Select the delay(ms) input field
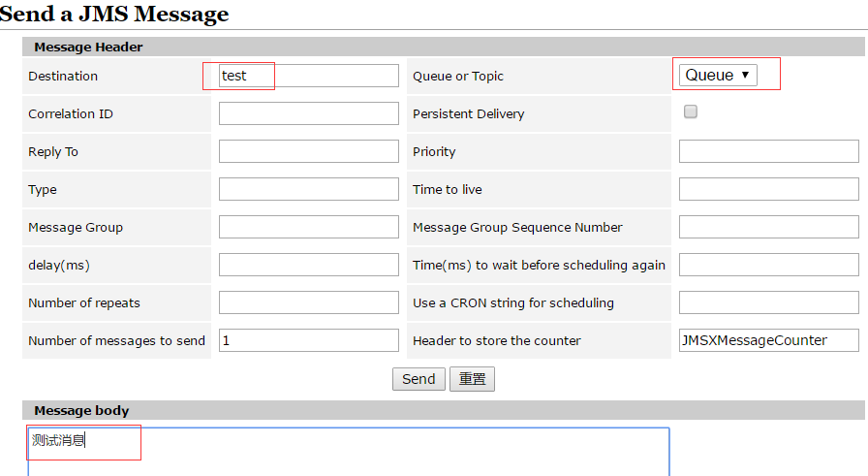 [x=308, y=265]
